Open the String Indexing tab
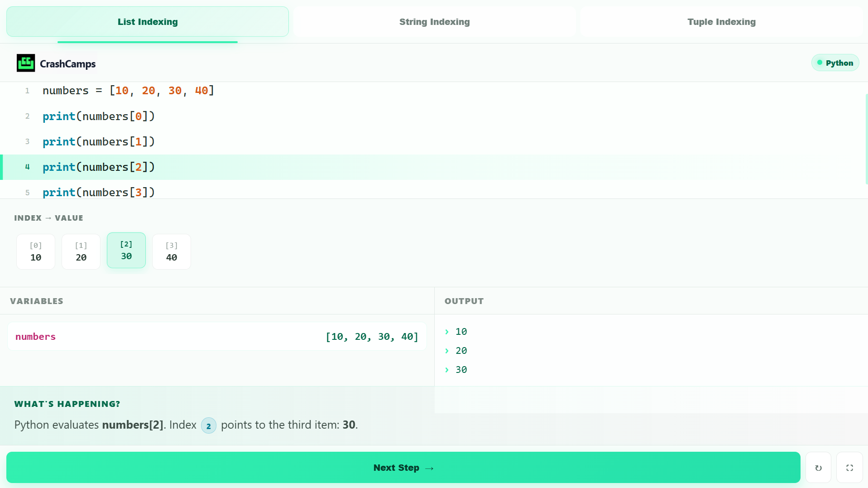This screenshot has width=868, height=488. (434, 22)
